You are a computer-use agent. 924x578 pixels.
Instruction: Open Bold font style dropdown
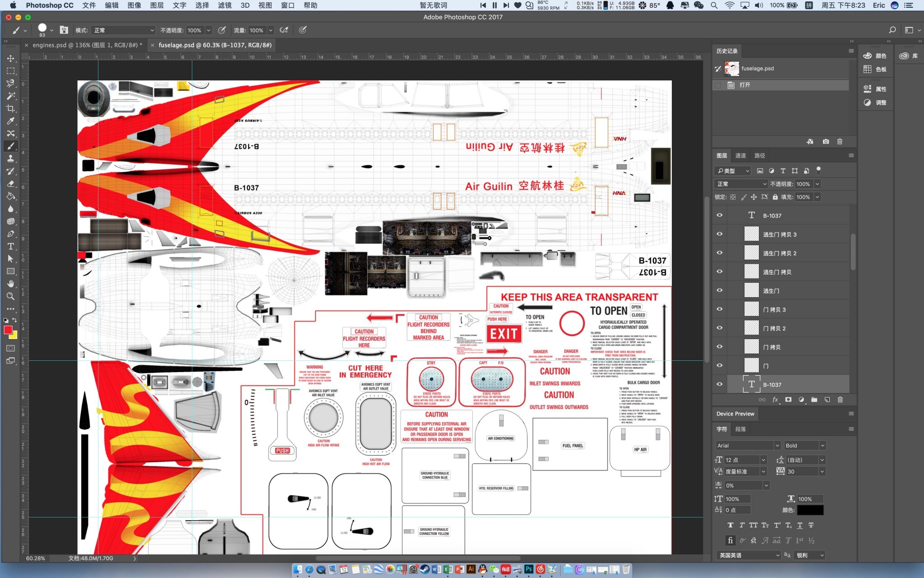point(805,446)
